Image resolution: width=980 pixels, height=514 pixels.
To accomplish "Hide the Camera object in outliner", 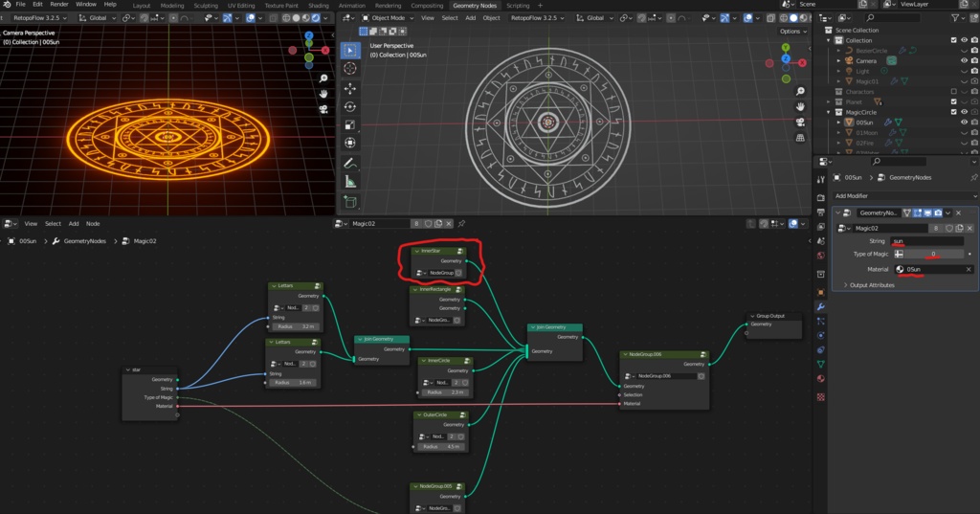I will [x=964, y=60].
